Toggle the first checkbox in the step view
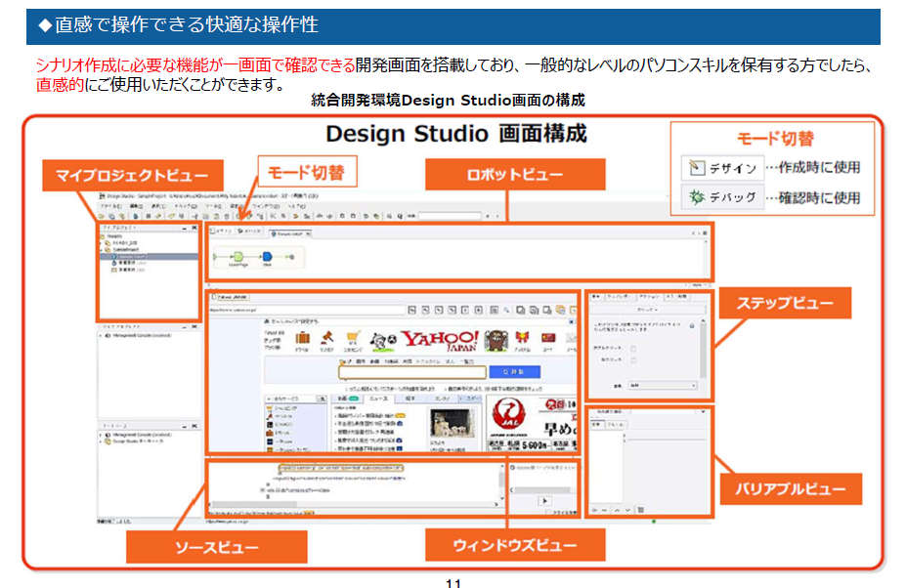 634,348
